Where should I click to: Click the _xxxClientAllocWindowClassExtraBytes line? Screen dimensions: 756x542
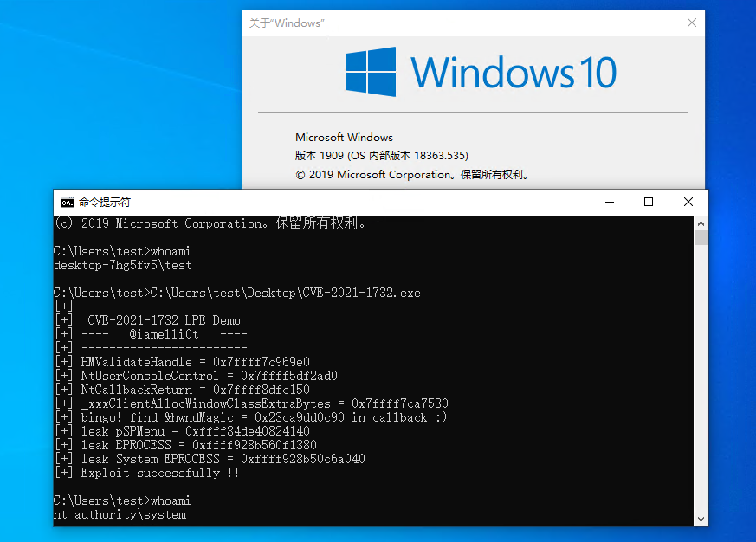(252, 403)
